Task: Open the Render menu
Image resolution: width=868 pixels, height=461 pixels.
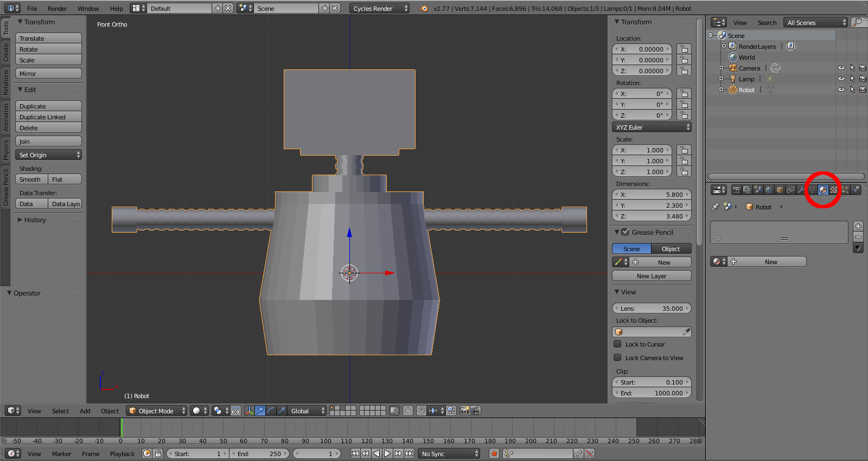Action: (x=57, y=9)
